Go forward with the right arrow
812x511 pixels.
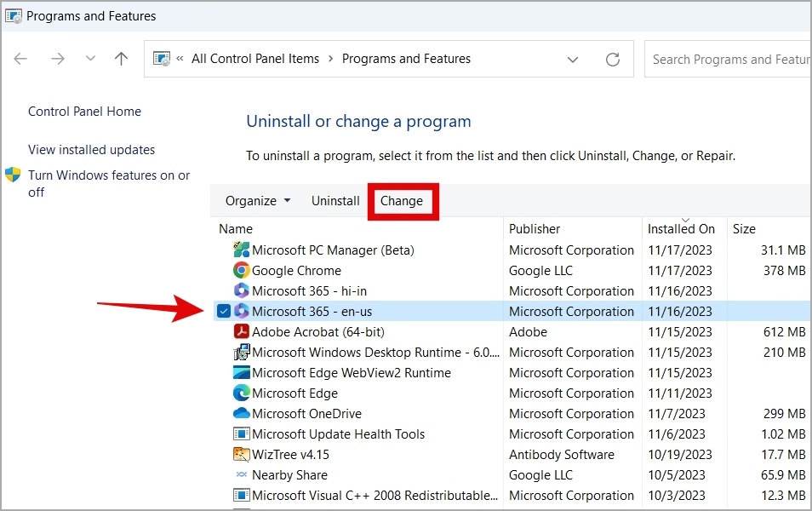click(x=58, y=59)
